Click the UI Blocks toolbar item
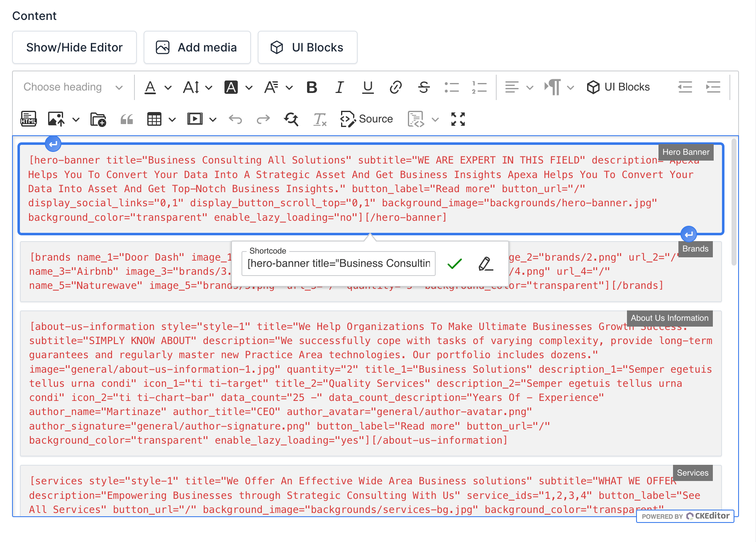 click(618, 87)
